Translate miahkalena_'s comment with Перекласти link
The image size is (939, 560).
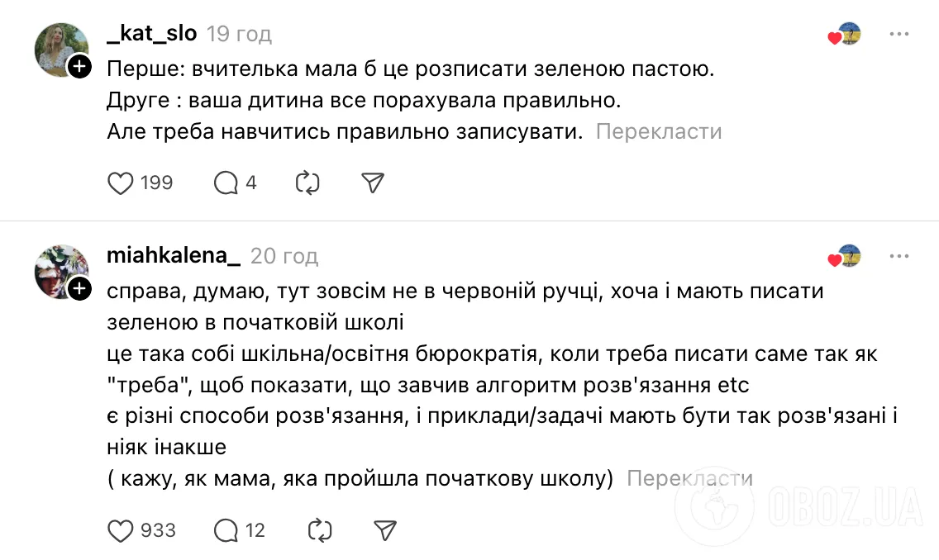[692, 477]
